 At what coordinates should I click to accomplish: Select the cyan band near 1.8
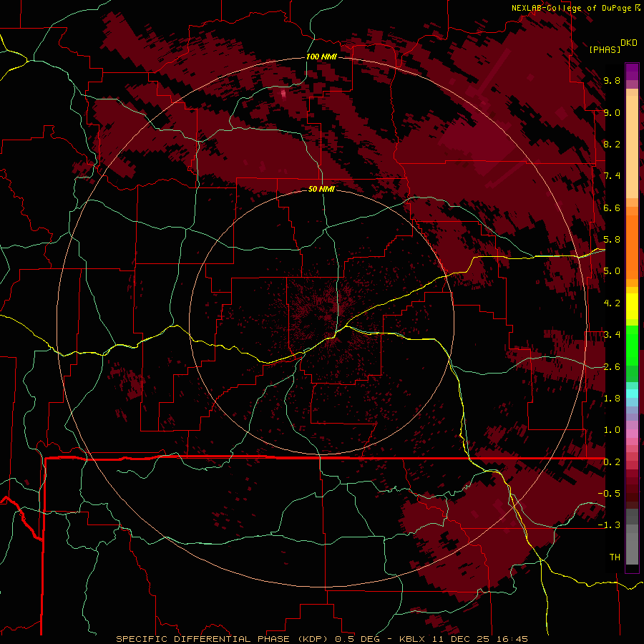click(632, 394)
